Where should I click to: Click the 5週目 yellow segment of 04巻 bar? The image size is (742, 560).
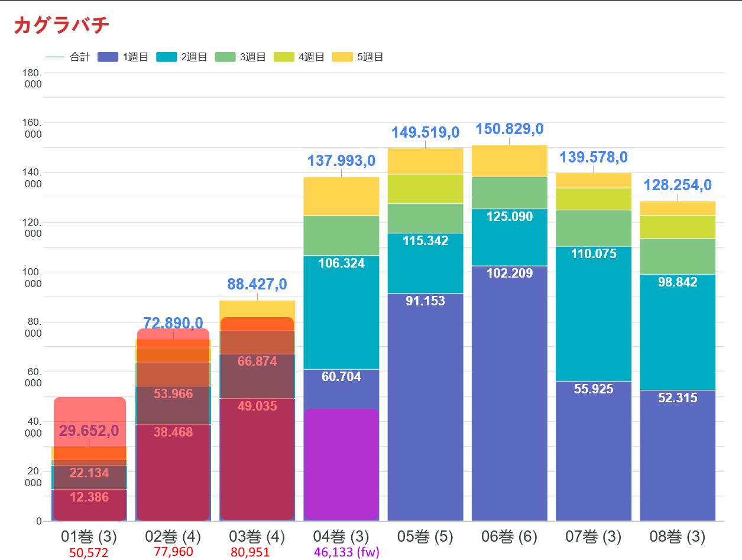[x=341, y=196]
